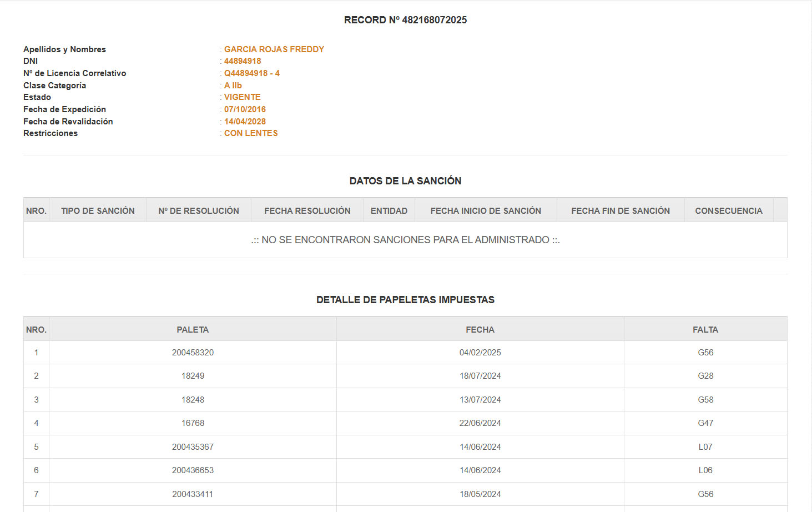Click the Nº DE RESOLUCIÓN column header
This screenshot has height=512, width=812.
click(199, 211)
